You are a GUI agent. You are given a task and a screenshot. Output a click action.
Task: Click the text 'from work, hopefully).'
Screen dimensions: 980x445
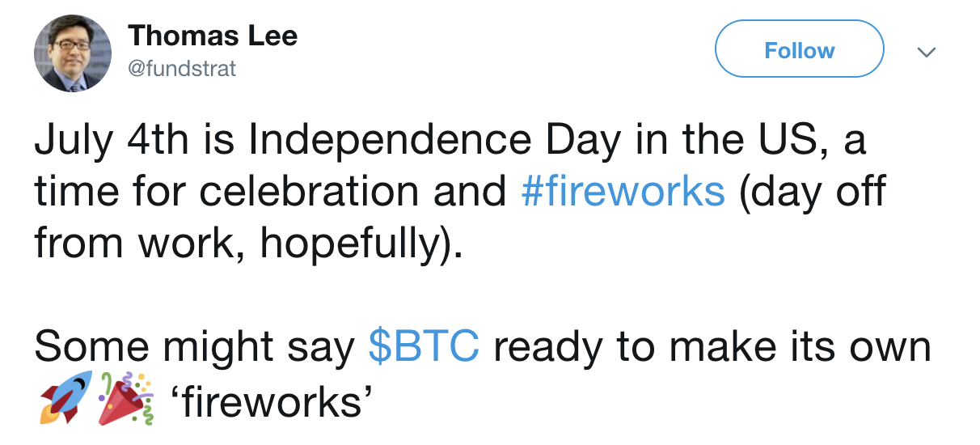[x=249, y=244]
